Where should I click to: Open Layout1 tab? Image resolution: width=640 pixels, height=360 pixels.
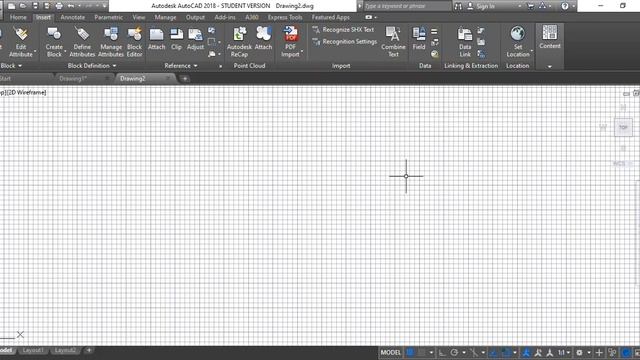click(x=33, y=350)
